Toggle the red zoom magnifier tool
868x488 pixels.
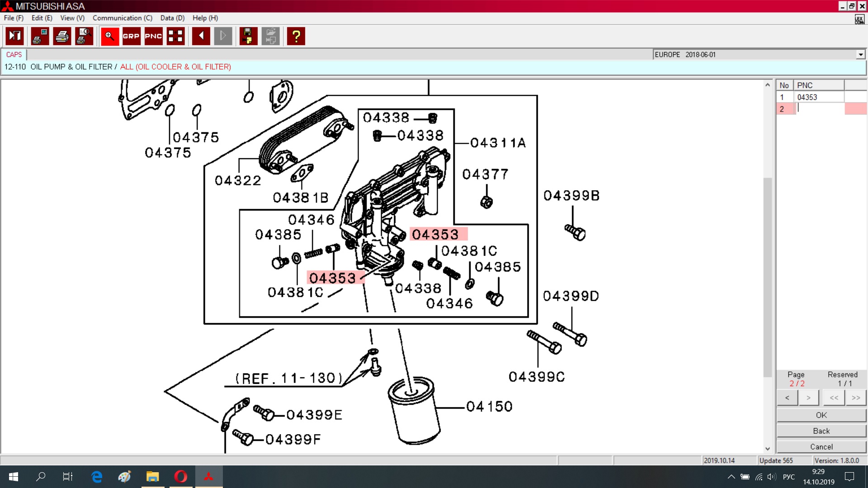[110, 36]
